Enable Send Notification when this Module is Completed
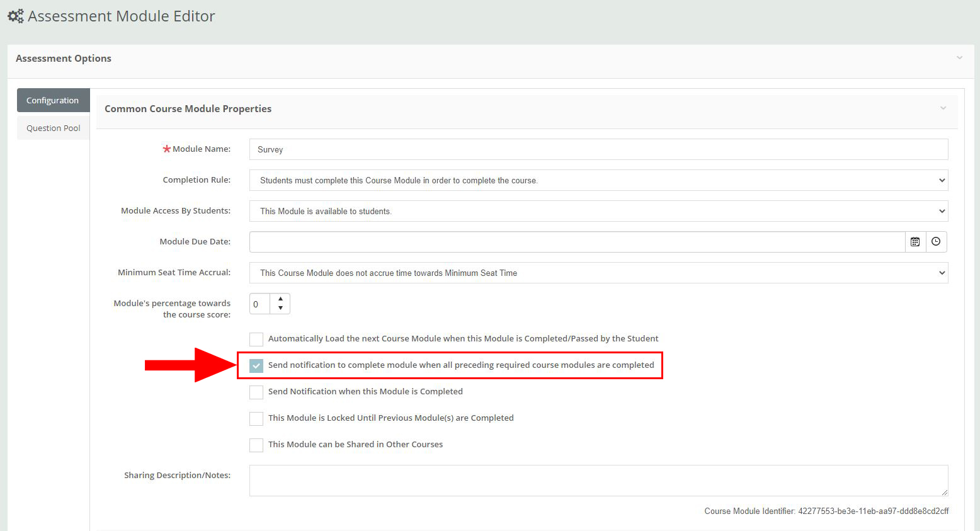This screenshot has width=980, height=531. tap(256, 392)
